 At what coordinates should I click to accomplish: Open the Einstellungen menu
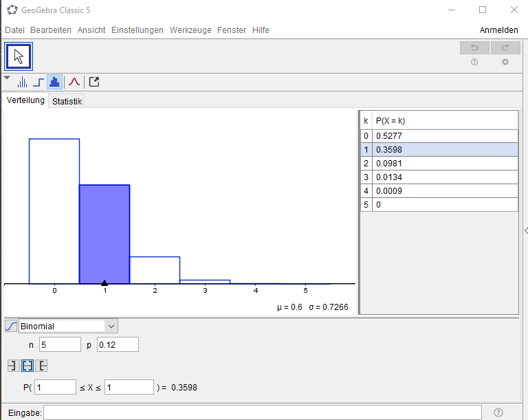137,30
